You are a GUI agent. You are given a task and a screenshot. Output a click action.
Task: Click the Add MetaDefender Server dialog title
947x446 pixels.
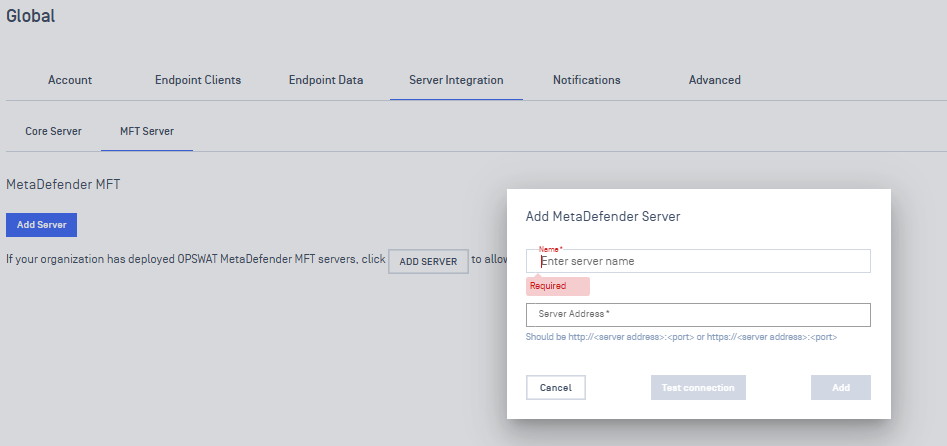[x=603, y=216]
